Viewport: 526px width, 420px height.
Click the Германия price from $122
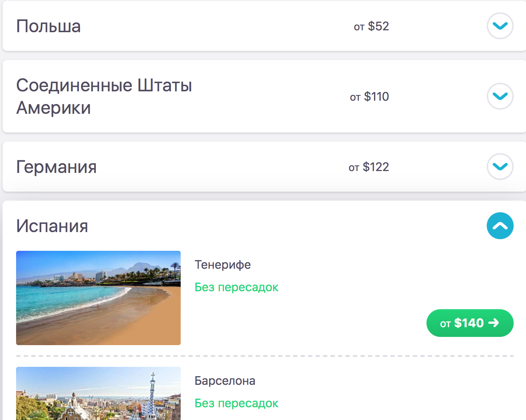point(368,167)
